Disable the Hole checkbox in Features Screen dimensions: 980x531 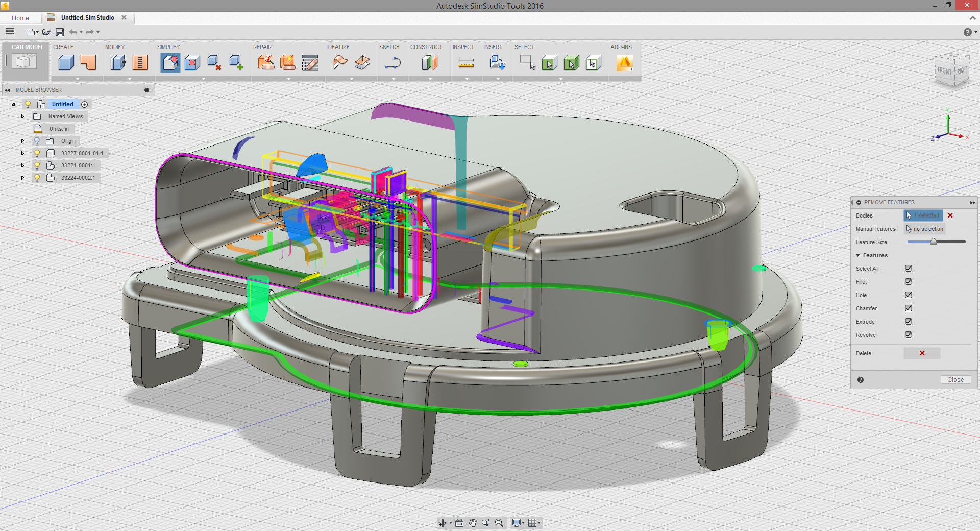909,295
